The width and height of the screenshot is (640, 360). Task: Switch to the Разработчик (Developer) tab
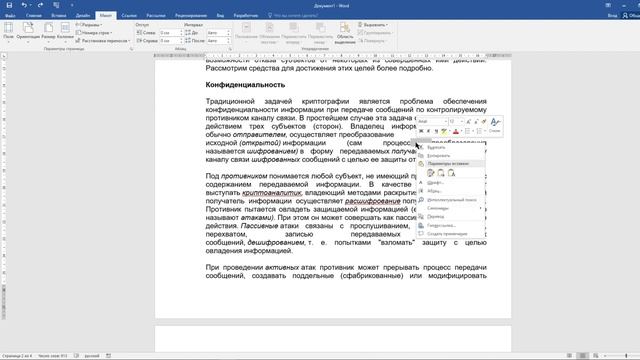(x=246, y=16)
